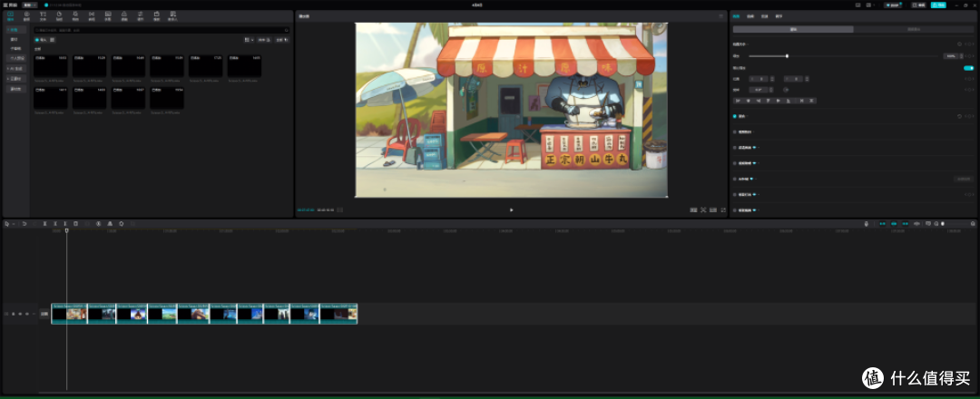Select the right-hand sub-tab in properties panel
This screenshot has width=980, height=399.
(913, 29)
